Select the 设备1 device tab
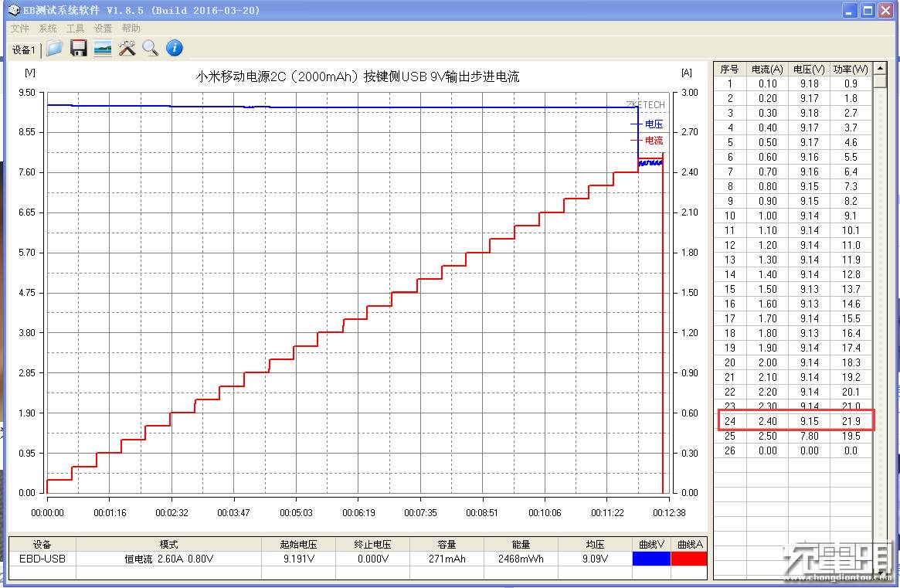This screenshot has width=900, height=588. pyautogui.click(x=23, y=50)
